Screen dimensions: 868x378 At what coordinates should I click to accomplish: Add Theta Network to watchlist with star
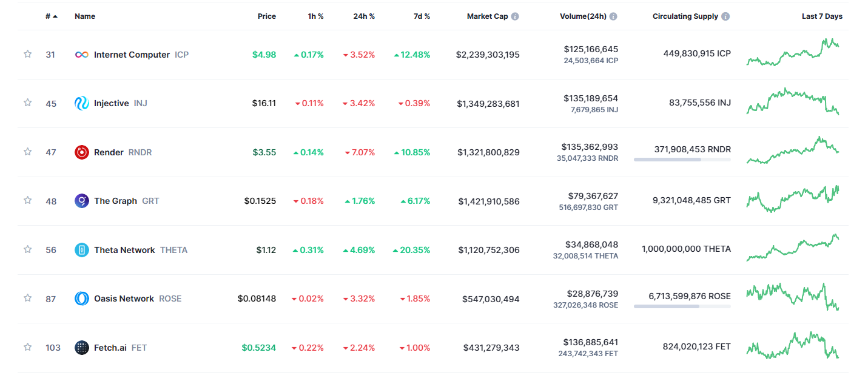click(x=27, y=249)
